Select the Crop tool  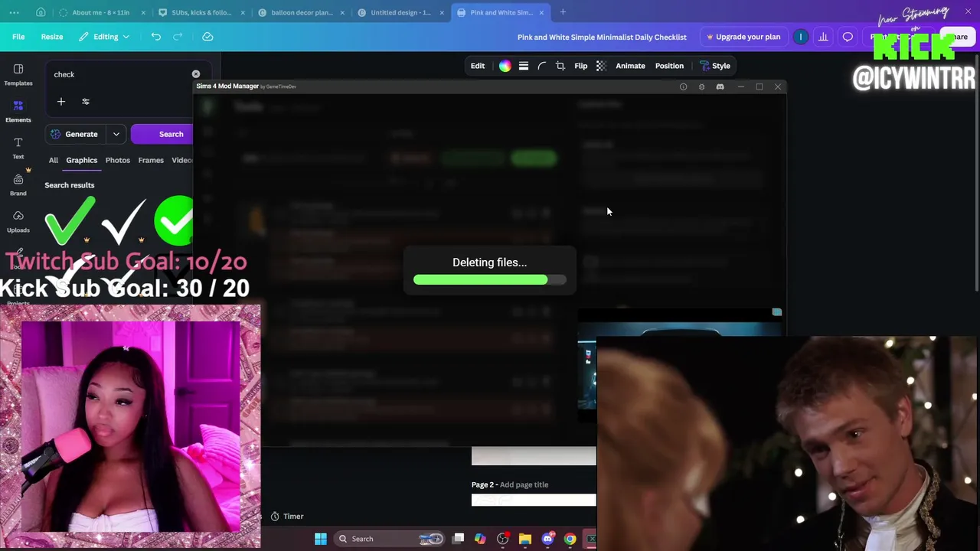point(560,66)
